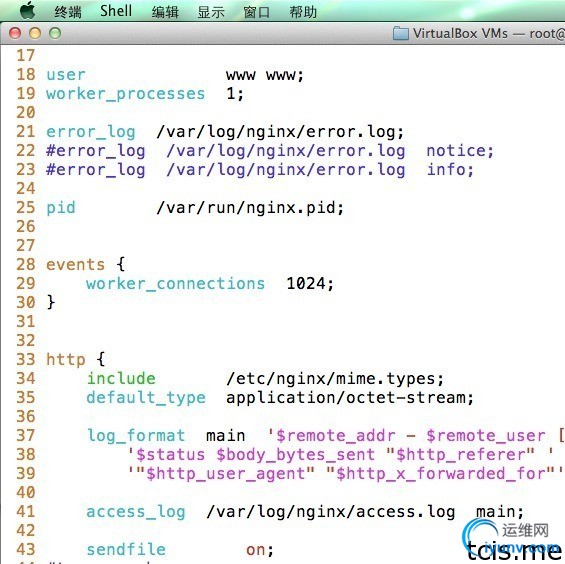This screenshot has height=564, width=565.
Task: Click 'events' keyword on line 28
Action: [75, 265]
